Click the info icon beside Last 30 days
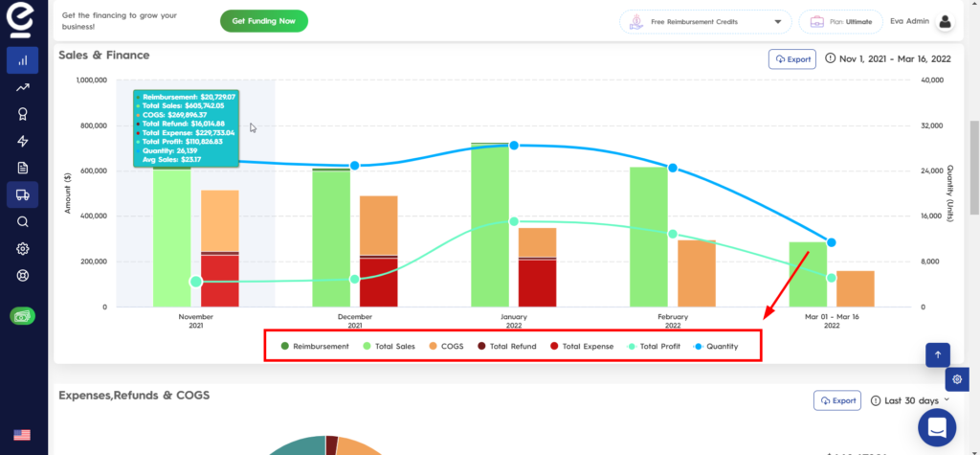 [876, 400]
